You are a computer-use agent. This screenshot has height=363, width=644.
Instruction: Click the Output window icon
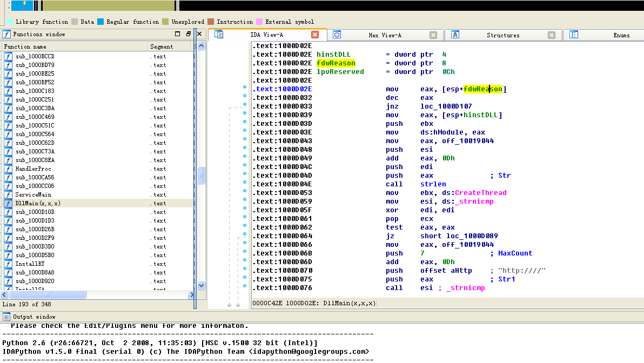point(6,317)
